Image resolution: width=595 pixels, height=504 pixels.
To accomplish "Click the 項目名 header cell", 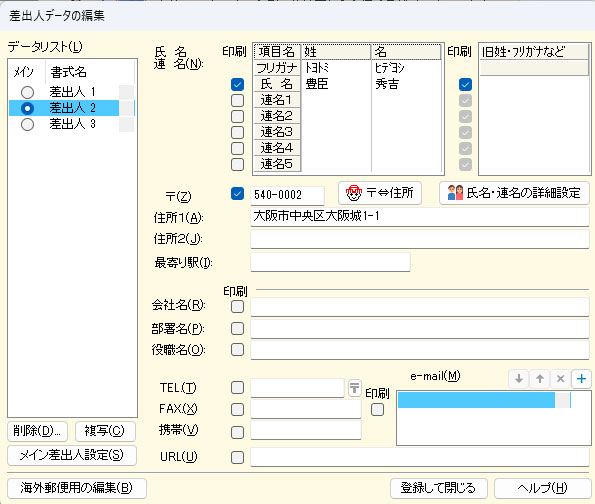I will [x=277, y=52].
